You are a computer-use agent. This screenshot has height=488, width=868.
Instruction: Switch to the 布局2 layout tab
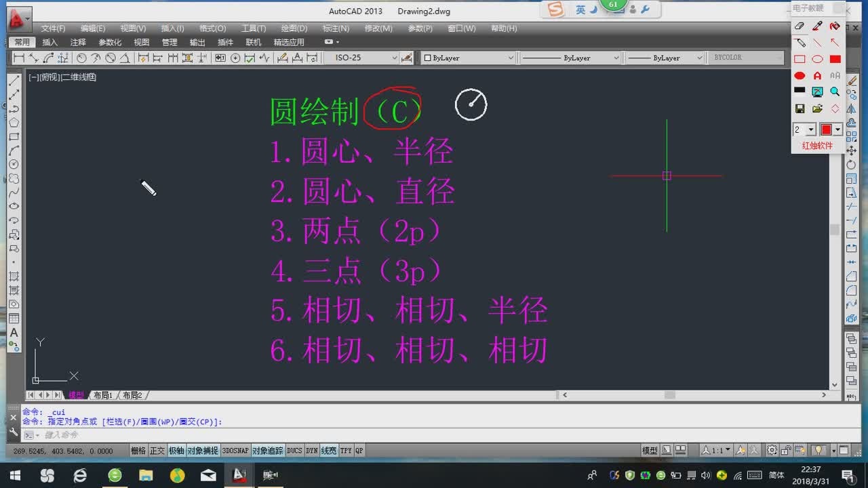[133, 395]
